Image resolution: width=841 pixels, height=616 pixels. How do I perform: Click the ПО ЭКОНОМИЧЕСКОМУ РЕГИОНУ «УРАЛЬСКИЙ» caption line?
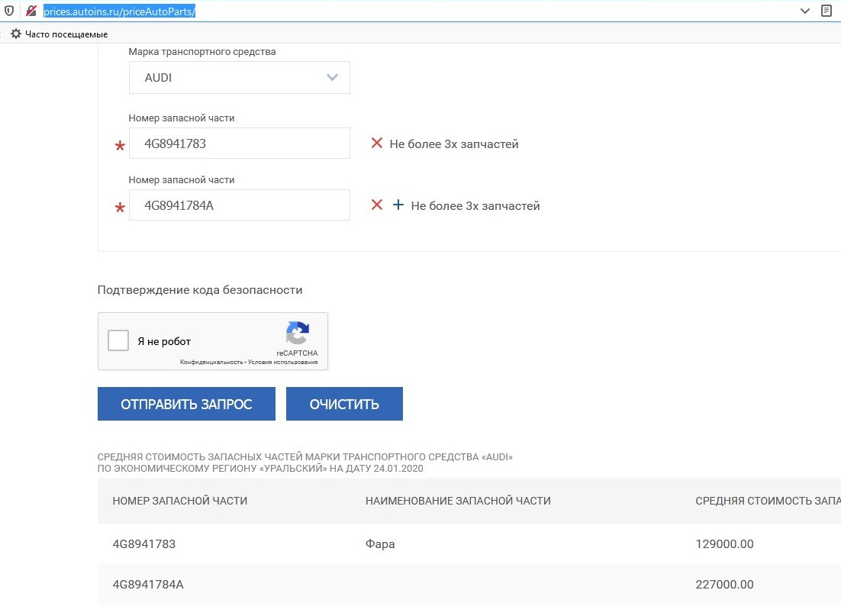260,469
